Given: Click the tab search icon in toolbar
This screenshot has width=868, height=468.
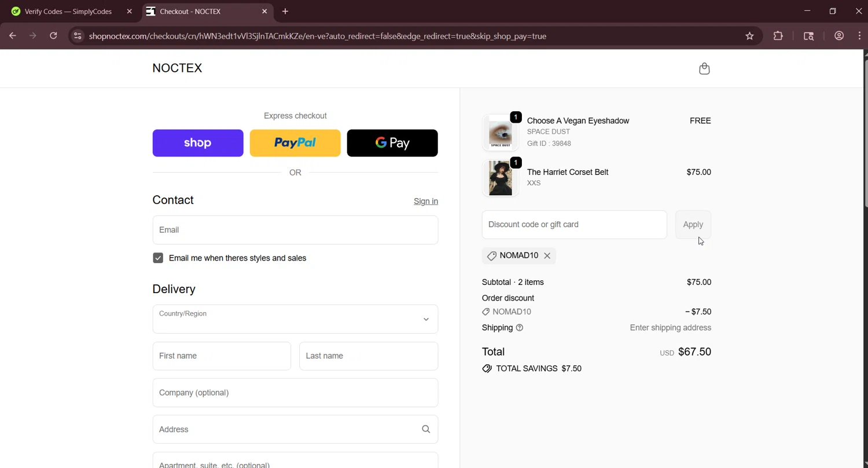Looking at the screenshot, I should (x=809, y=36).
